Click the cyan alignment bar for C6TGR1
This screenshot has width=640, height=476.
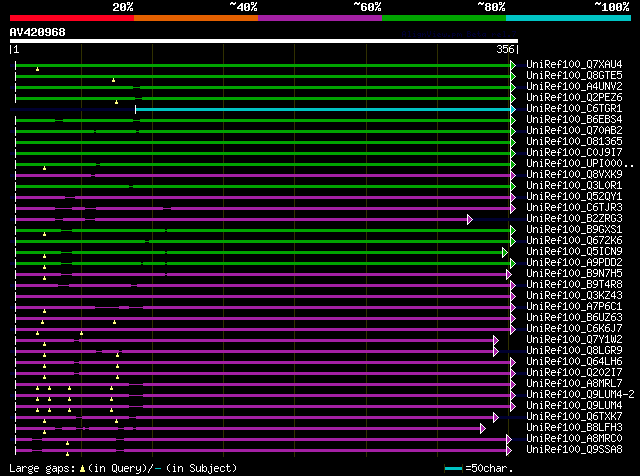point(323,109)
